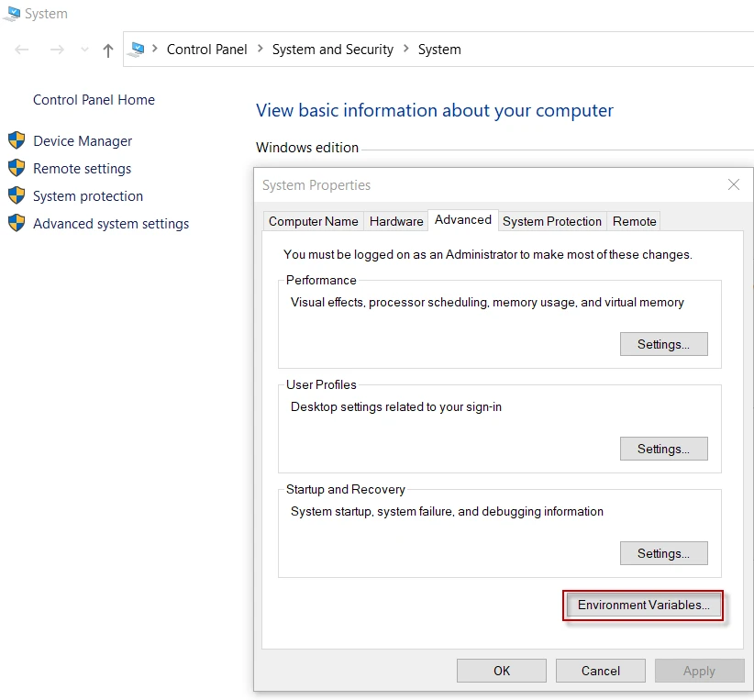754x700 pixels.
Task: Open User Profiles Settings button
Action: [x=664, y=449]
